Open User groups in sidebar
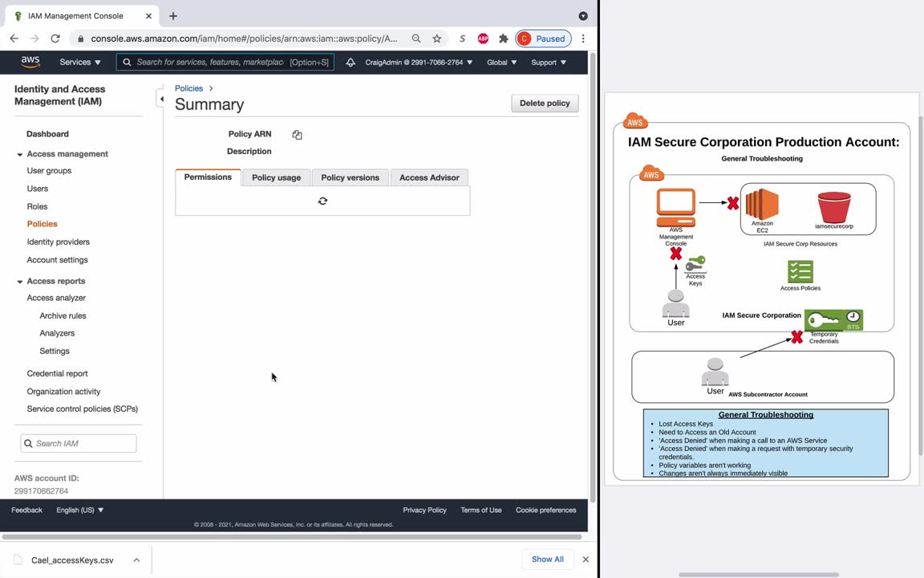Image resolution: width=924 pixels, height=578 pixels. click(49, 170)
